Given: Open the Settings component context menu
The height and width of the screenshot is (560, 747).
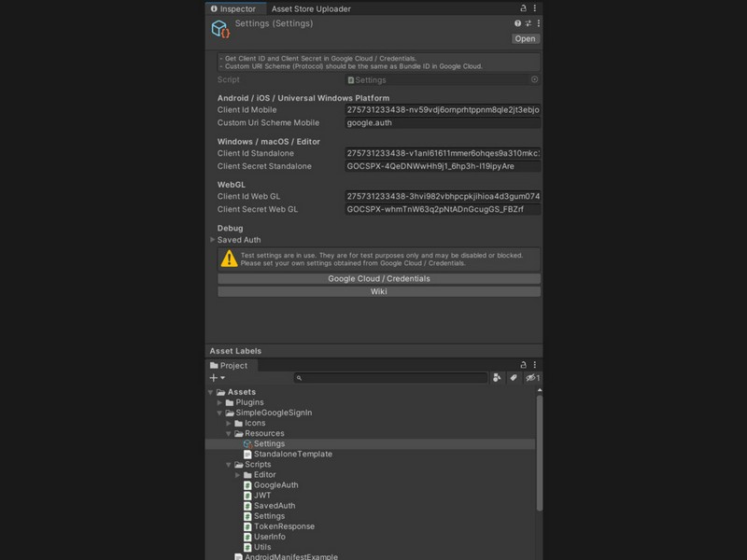Looking at the screenshot, I should click(x=539, y=23).
